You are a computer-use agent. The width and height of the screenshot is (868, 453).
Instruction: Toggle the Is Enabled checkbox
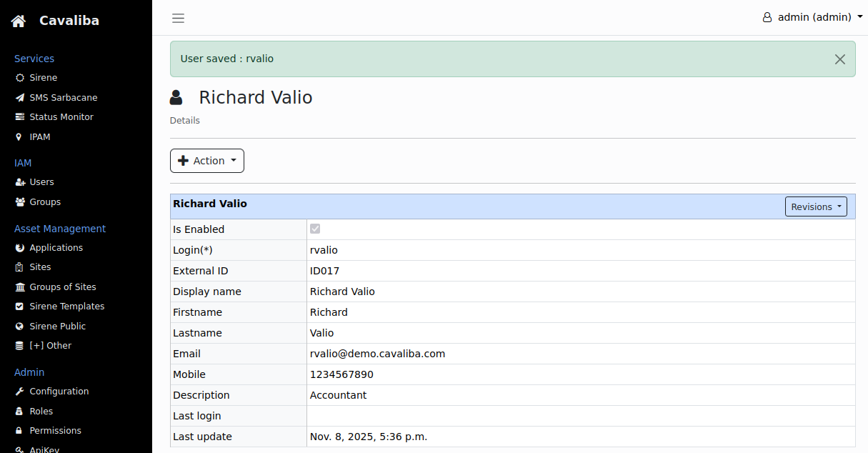click(x=315, y=229)
